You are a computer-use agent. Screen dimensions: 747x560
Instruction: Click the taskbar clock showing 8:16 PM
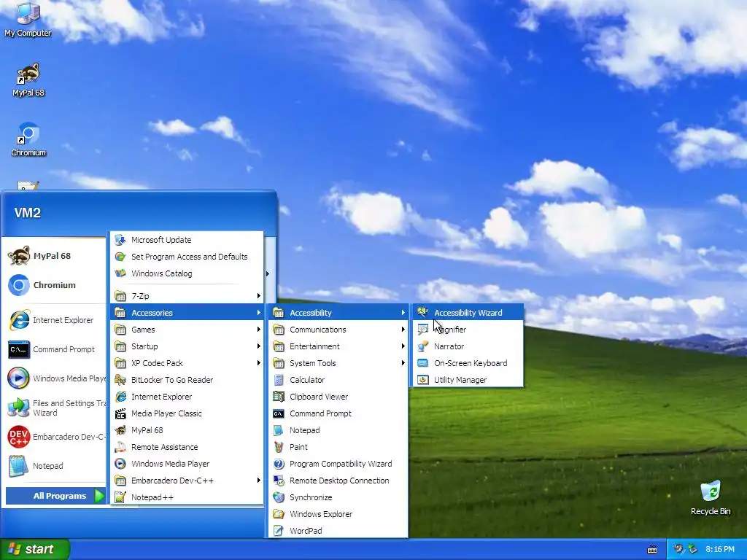(720, 550)
